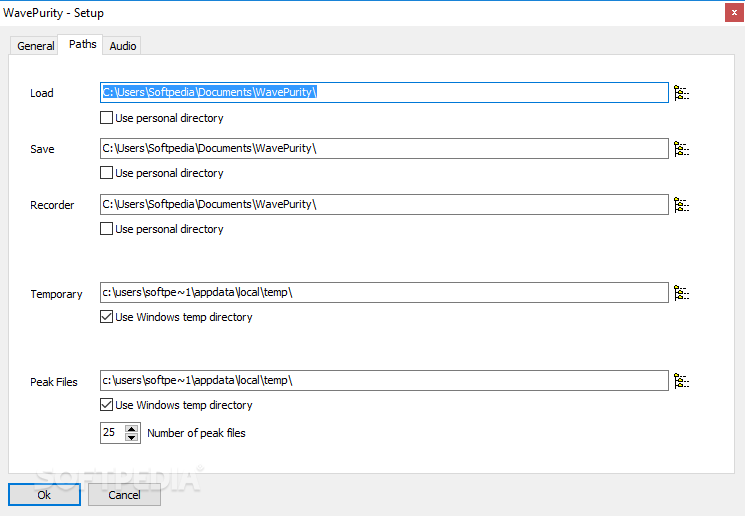Image resolution: width=745 pixels, height=516 pixels.
Task: Click the Peak Files path field
Action: 384,381
